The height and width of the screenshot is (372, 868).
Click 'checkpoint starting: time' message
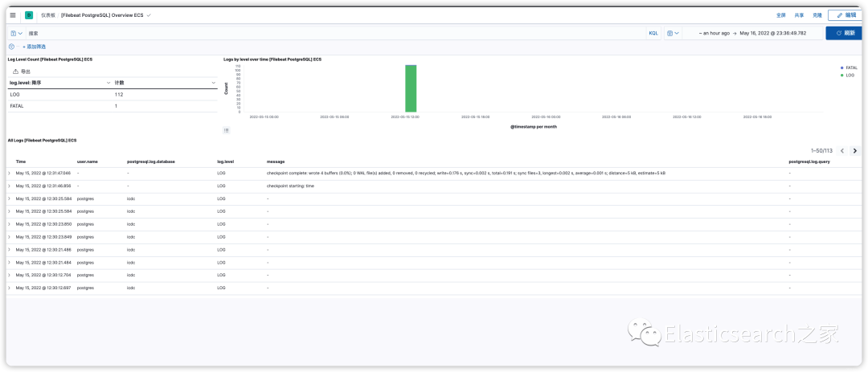[x=290, y=186]
